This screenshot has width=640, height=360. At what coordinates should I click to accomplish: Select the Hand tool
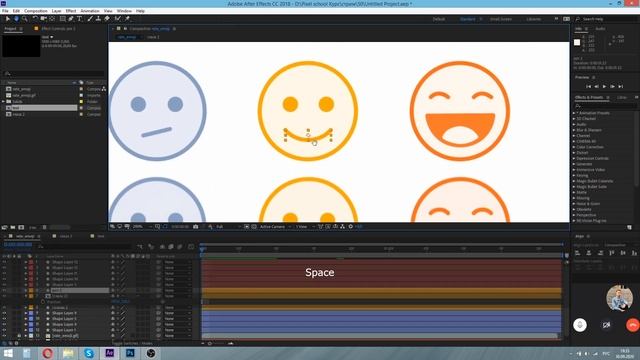point(16,19)
